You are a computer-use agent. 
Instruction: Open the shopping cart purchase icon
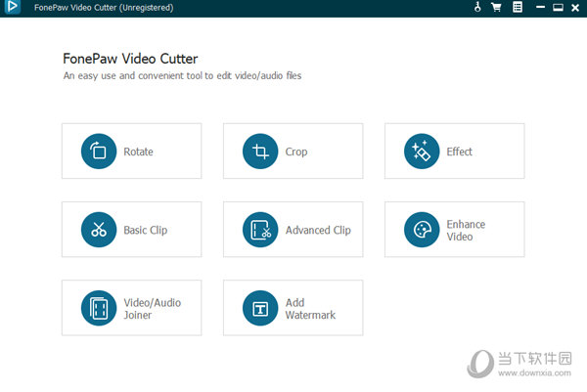click(x=496, y=7)
